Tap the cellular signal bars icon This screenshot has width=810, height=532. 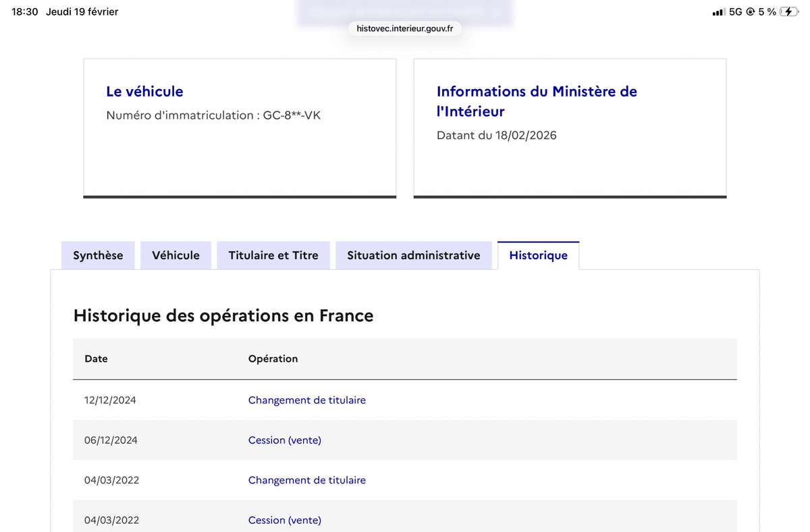pos(719,12)
